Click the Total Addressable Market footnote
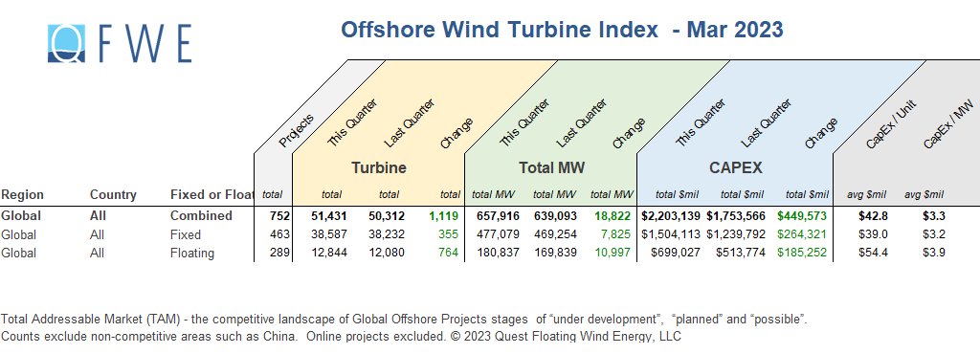 click(x=404, y=320)
